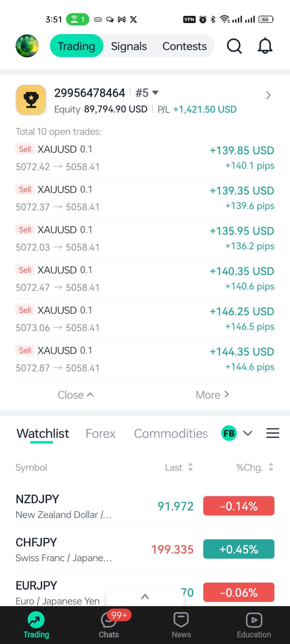Expand the account #5 dropdown arrow

click(155, 93)
